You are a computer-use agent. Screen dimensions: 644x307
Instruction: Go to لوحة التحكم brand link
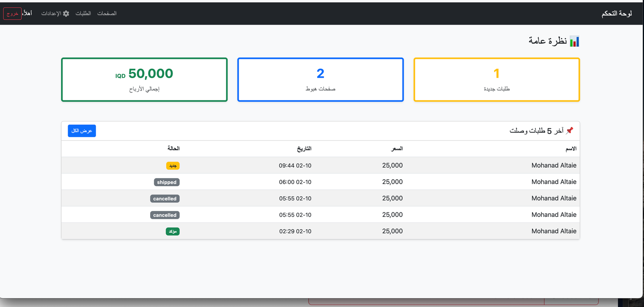tap(617, 14)
